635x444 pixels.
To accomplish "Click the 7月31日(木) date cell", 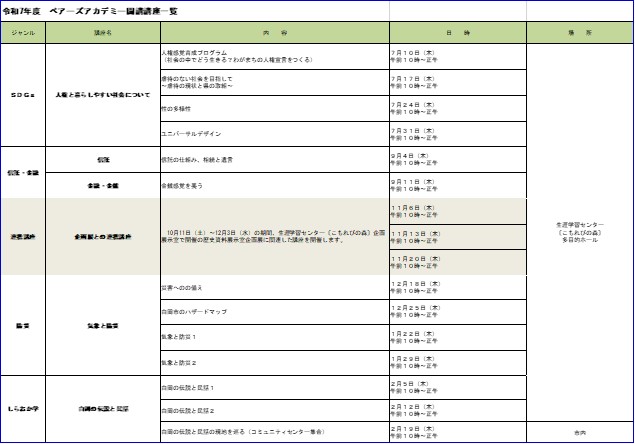I will click(x=458, y=134).
